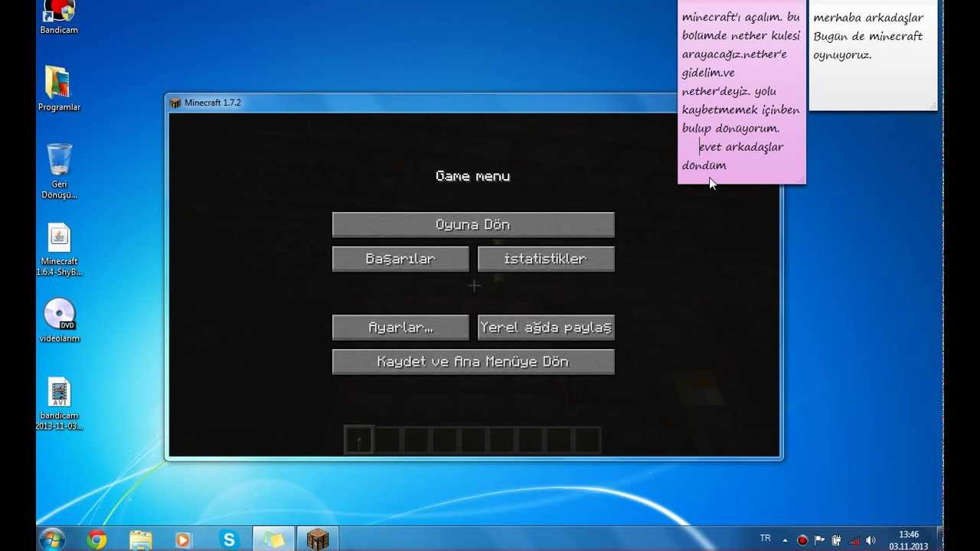Click "merhaba arkadaşlar" line in white note

[x=868, y=18]
